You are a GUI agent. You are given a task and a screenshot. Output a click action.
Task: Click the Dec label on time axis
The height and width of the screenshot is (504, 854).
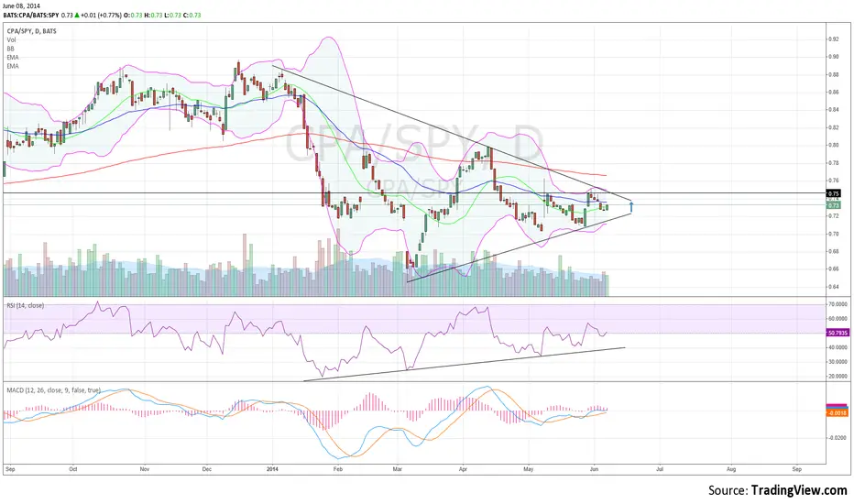(206, 468)
